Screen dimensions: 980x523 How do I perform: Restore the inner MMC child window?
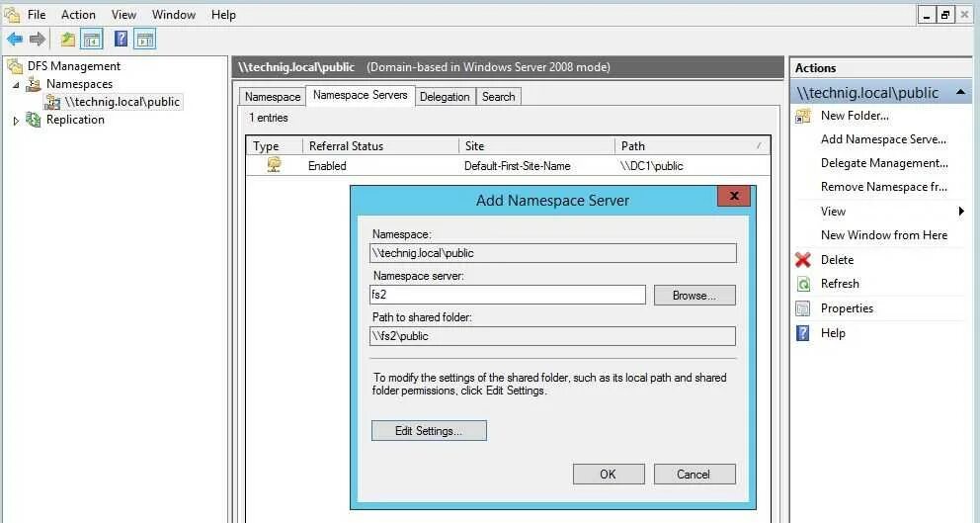coord(945,15)
